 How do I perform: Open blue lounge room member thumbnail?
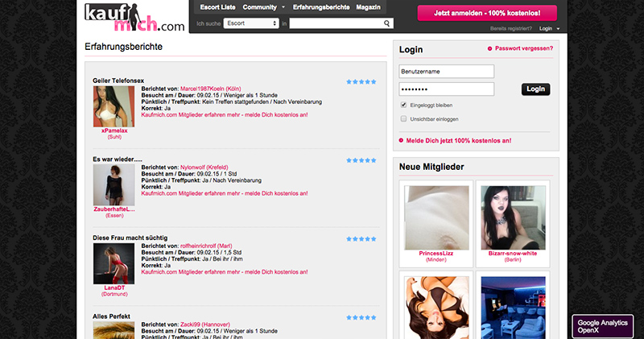pos(513,308)
